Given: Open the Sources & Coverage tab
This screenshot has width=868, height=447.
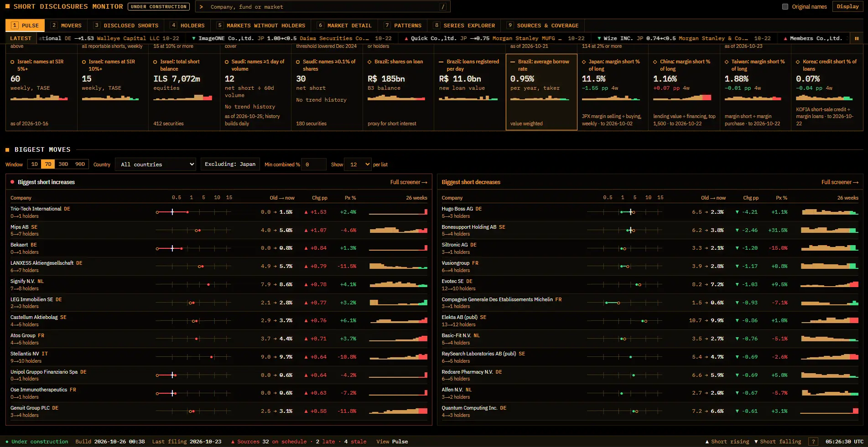Looking at the screenshot, I should 542,26.
